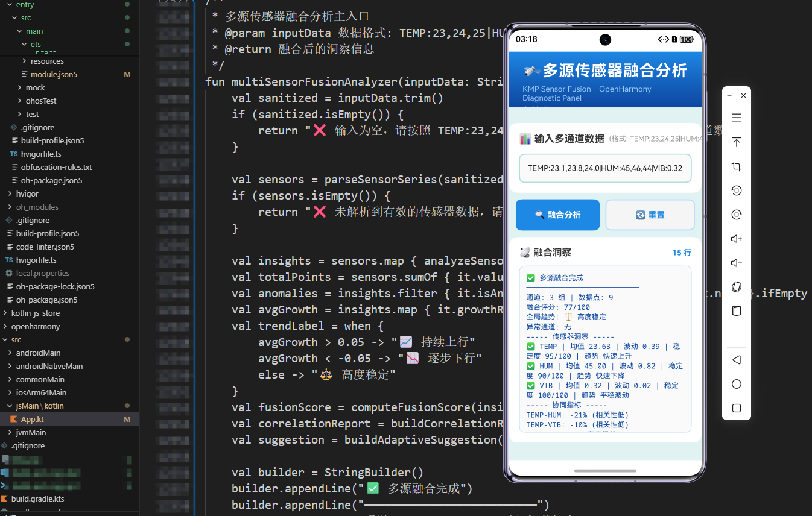Viewport: 812px width, 516px height.
Task: Decrease emulator volume
Action: tap(736, 263)
